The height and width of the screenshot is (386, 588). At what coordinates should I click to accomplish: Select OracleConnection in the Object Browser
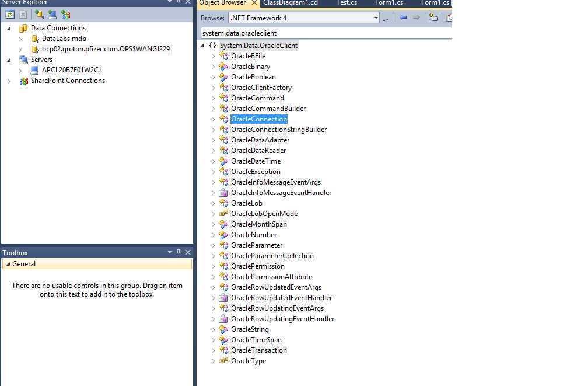click(x=259, y=119)
